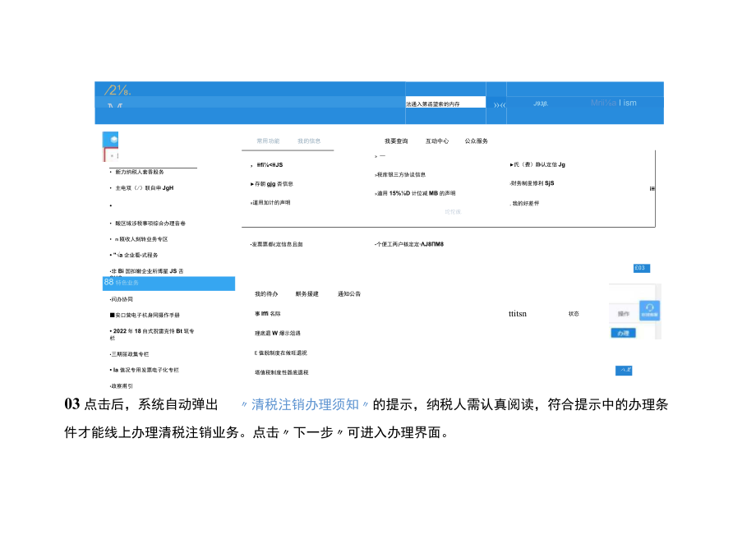
Task: Switch to the 税务援建 tab
Action: (x=307, y=294)
